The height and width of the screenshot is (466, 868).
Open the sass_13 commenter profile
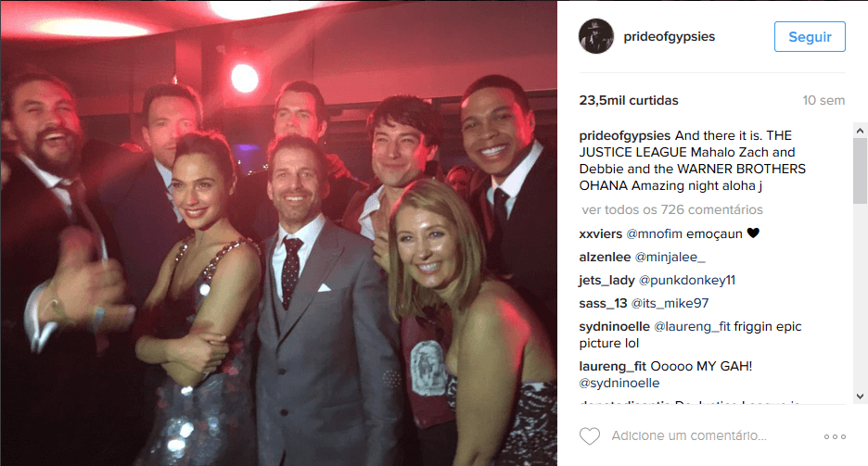(x=603, y=304)
